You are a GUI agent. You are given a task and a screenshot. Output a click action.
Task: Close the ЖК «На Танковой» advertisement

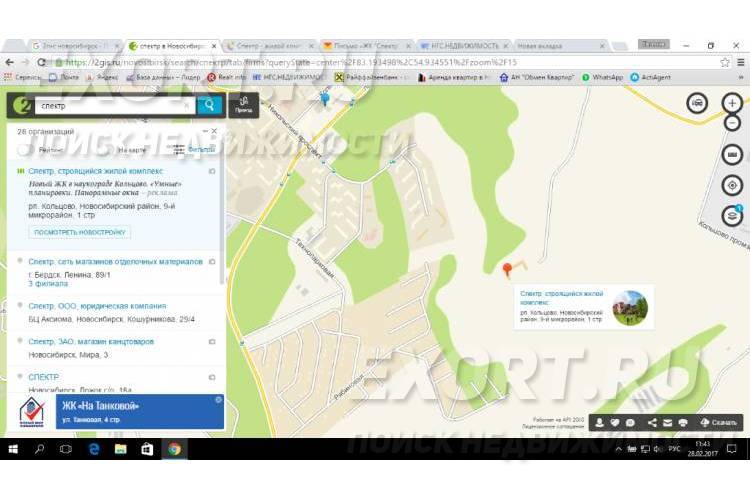(x=219, y=400)
